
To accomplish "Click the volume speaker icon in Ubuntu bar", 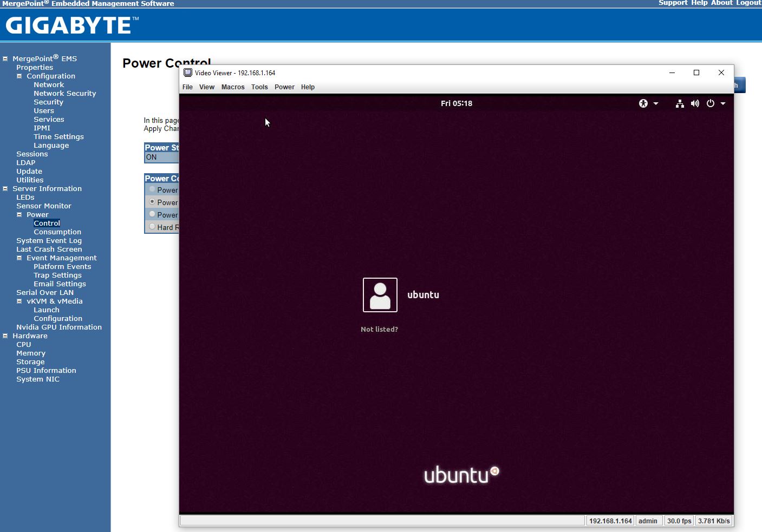I will (695, 103).
